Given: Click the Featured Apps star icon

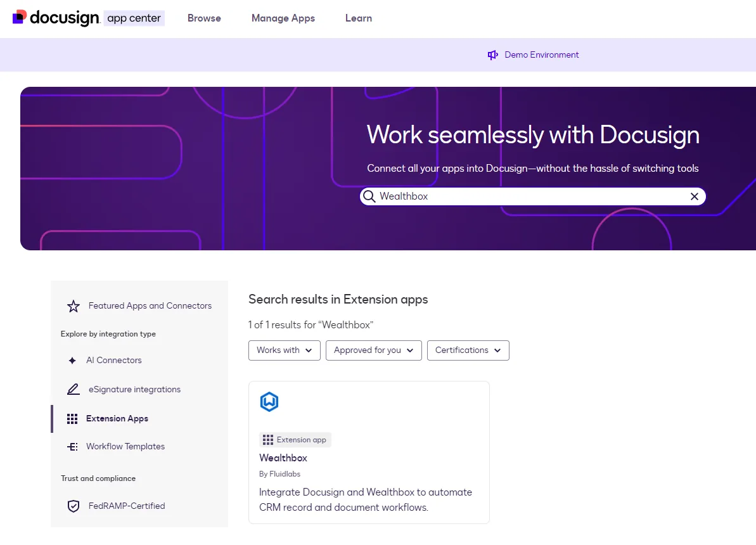Looking at the screenshot, I should (x=74, y=306).
